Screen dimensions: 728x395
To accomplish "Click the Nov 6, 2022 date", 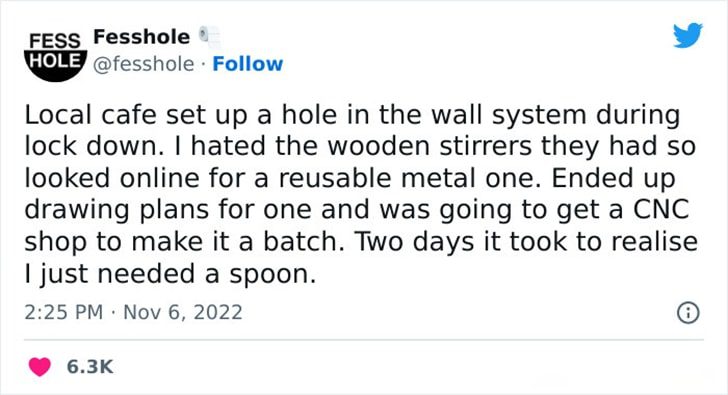I will coord(183,312).
